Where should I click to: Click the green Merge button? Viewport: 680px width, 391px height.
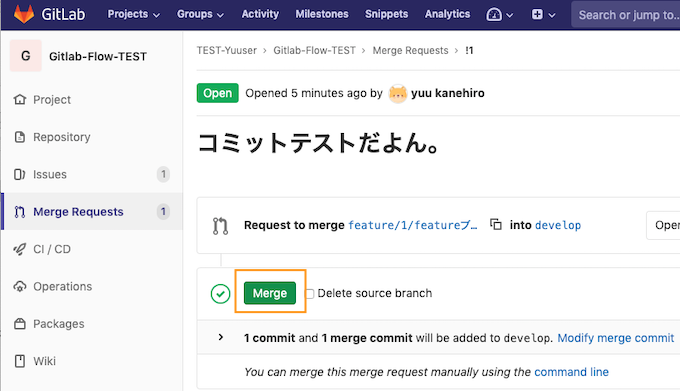(x=270, y=293)
